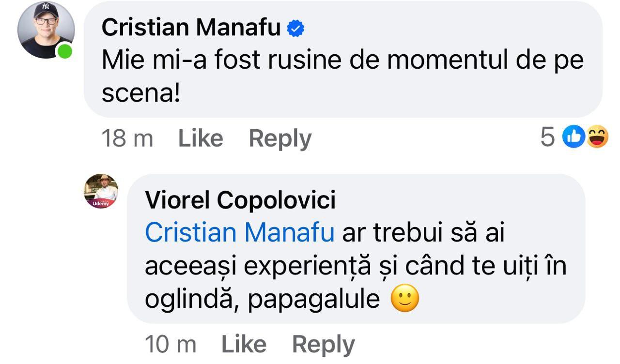Click the 18 m comment timestamp

click(x=127, y=139)
